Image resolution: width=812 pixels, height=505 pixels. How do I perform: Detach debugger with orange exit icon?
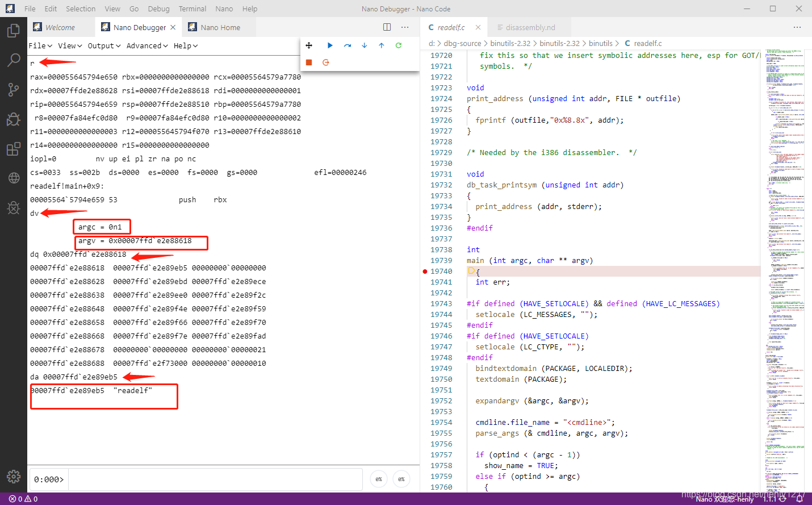coord(326,62)
